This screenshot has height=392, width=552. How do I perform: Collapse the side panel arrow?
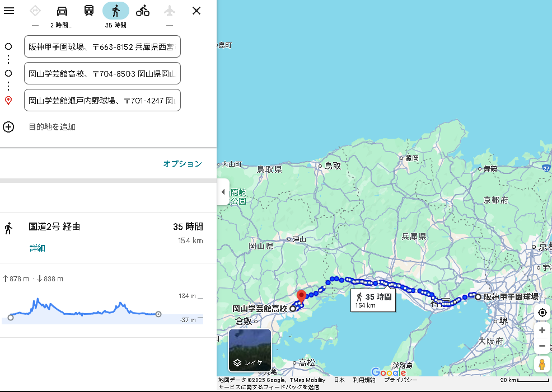point(223,192)
